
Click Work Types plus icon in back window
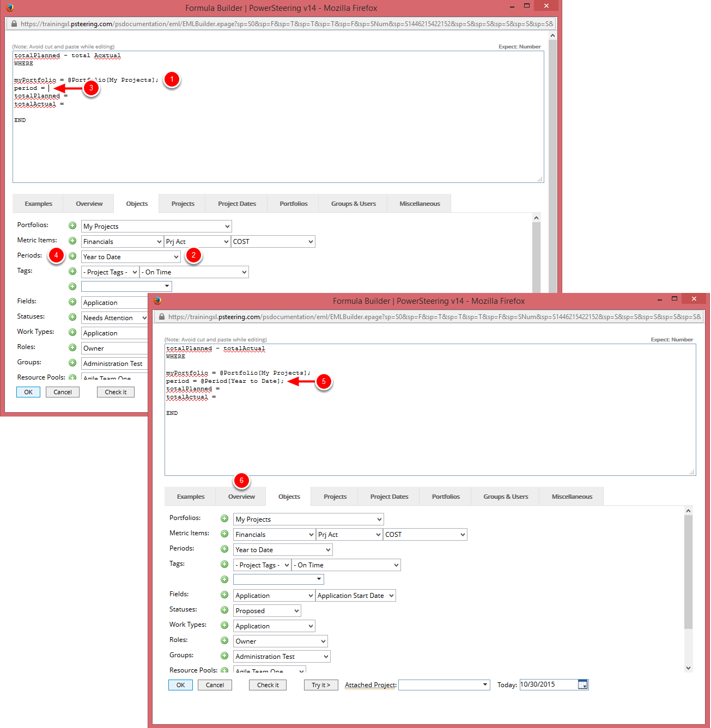(72, 332)
